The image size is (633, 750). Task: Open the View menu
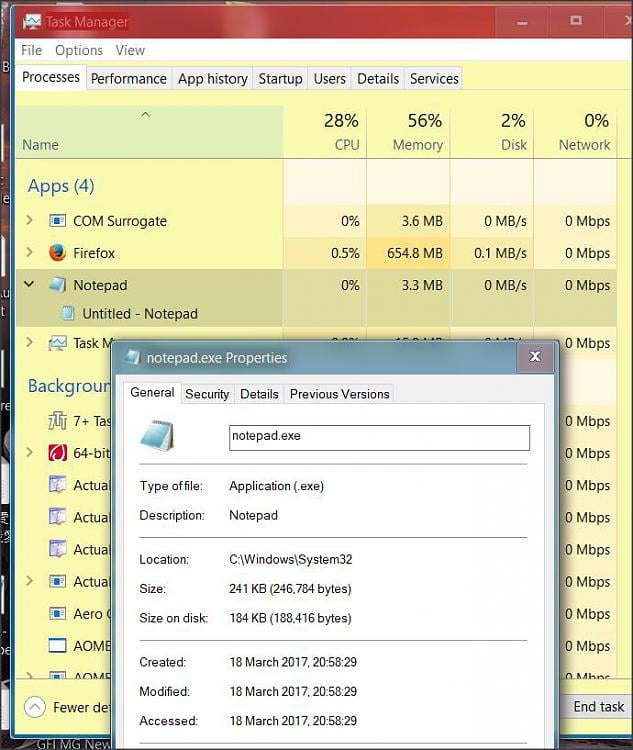[130, 50]
